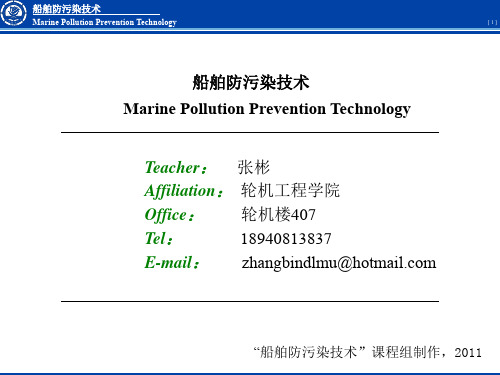Click header subtitle Marine Pollution Prevention Technology
This screenshot has width=500, height=375.
pos(104,22)
